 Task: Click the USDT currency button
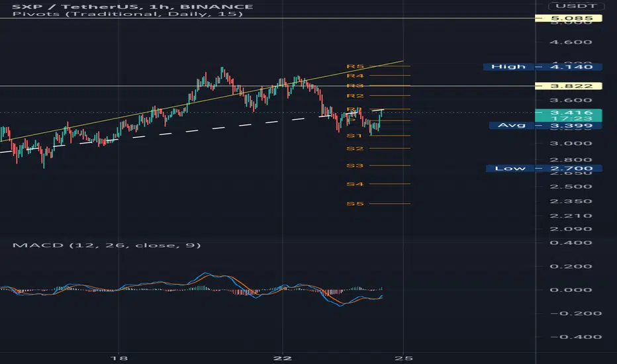[x=576, y=5]
